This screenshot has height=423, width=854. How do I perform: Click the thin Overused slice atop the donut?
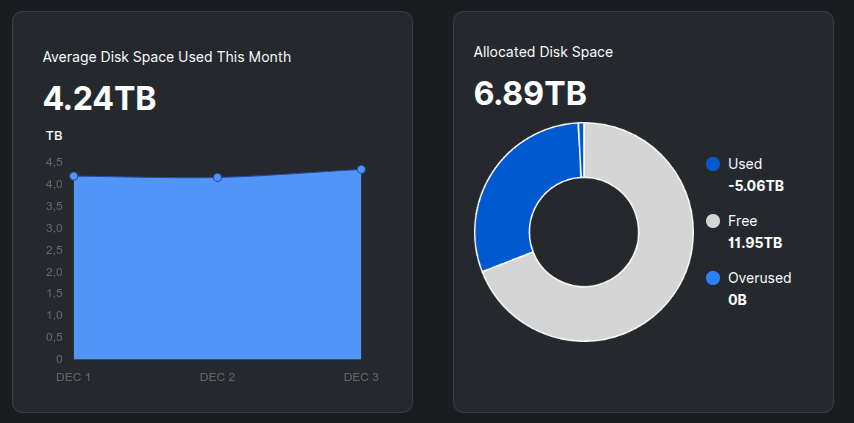point(580,150)
